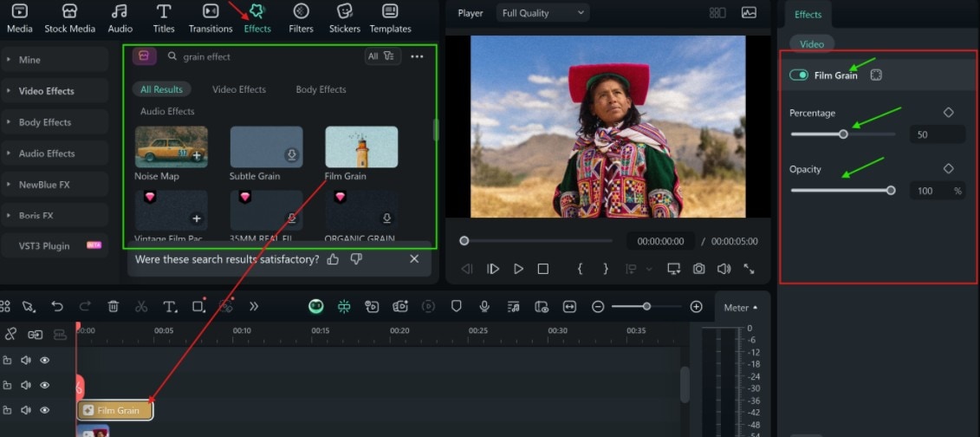
Task: Show more timeline tools with double chevron
Action: tap(254, 306)
